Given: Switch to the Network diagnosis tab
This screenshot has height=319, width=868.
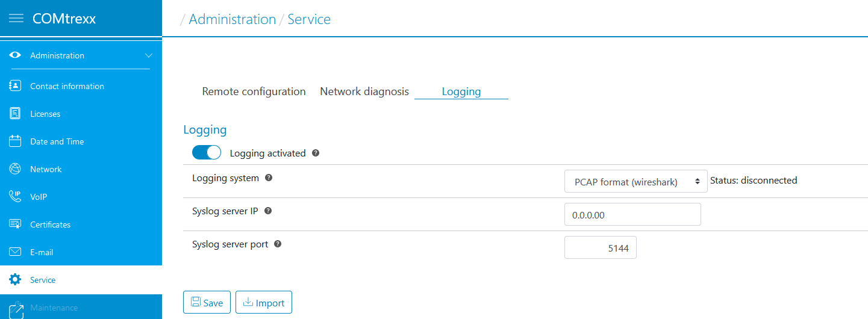Looking at the screenshot, I should [364, 91].
